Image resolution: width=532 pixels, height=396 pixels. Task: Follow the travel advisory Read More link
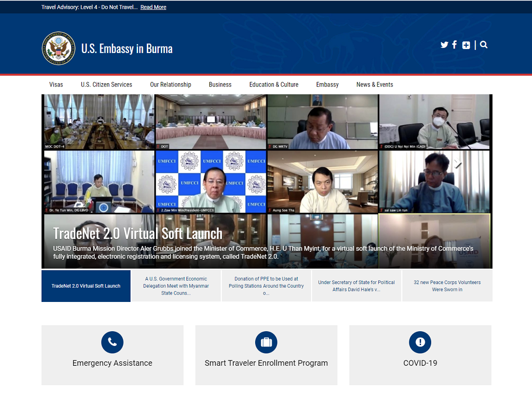point(153,7)
